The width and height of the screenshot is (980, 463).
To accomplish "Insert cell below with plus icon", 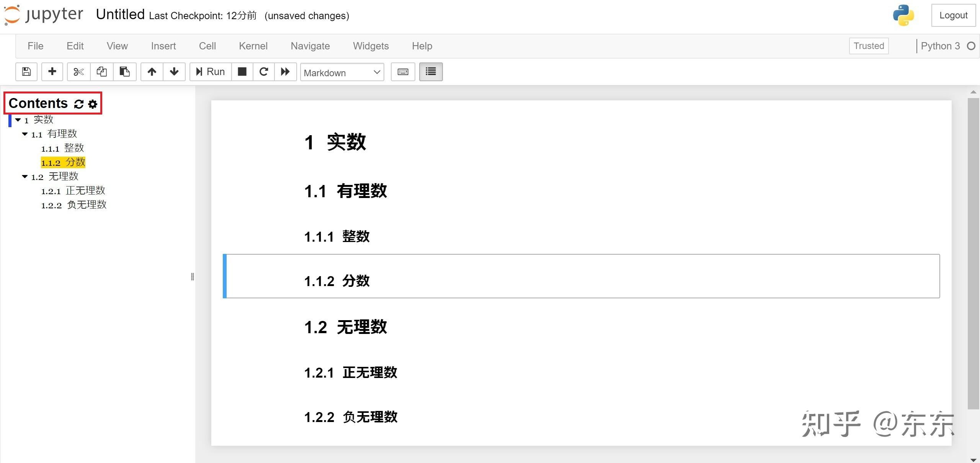I will coord(52,72).
